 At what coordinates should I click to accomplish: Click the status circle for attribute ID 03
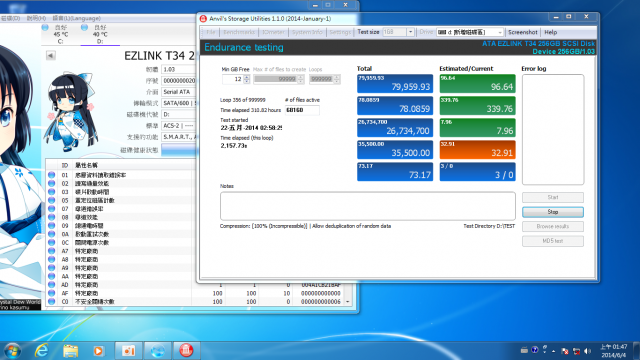51,192
